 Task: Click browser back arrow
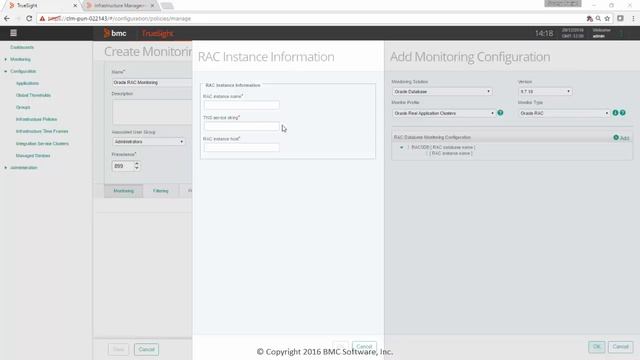pyautogui.click(x=7, y=18)
